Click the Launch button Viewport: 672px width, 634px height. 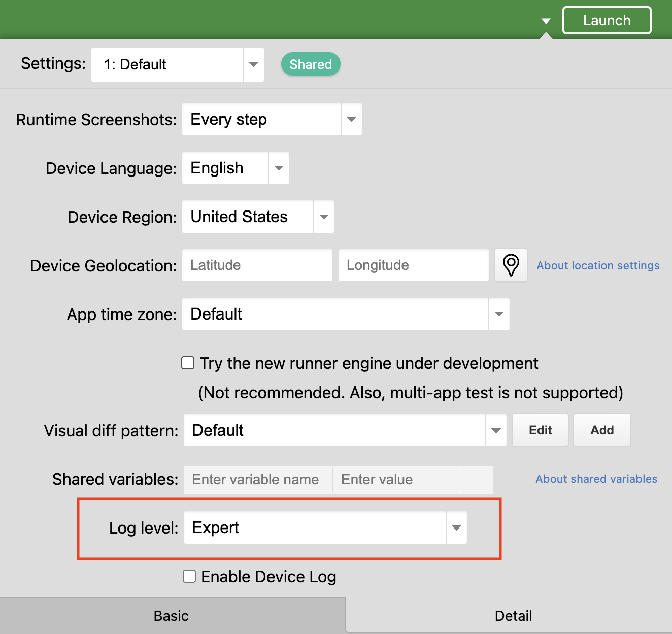(x=607, y=20)
